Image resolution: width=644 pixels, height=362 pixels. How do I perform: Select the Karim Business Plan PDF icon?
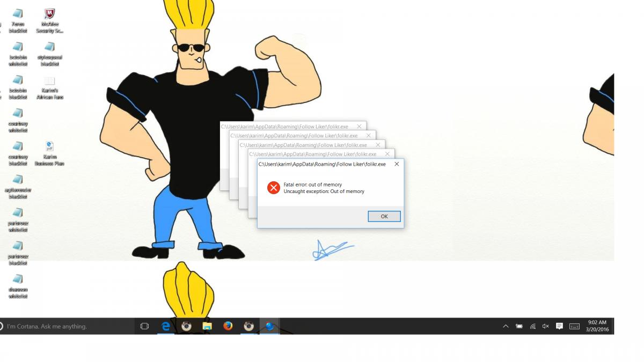pos(49,153)
